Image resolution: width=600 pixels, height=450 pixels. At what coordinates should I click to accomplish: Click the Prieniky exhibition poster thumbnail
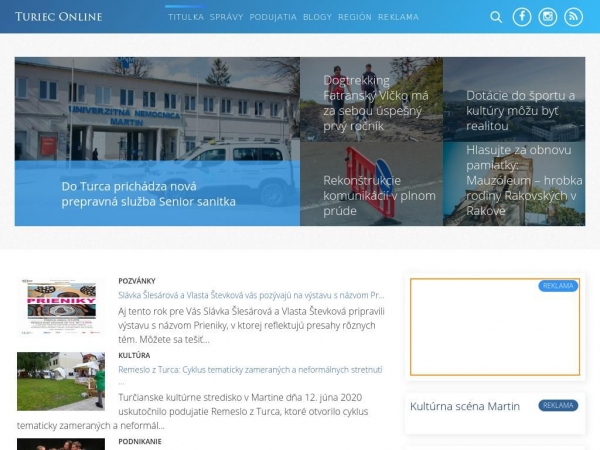[60, 305]
